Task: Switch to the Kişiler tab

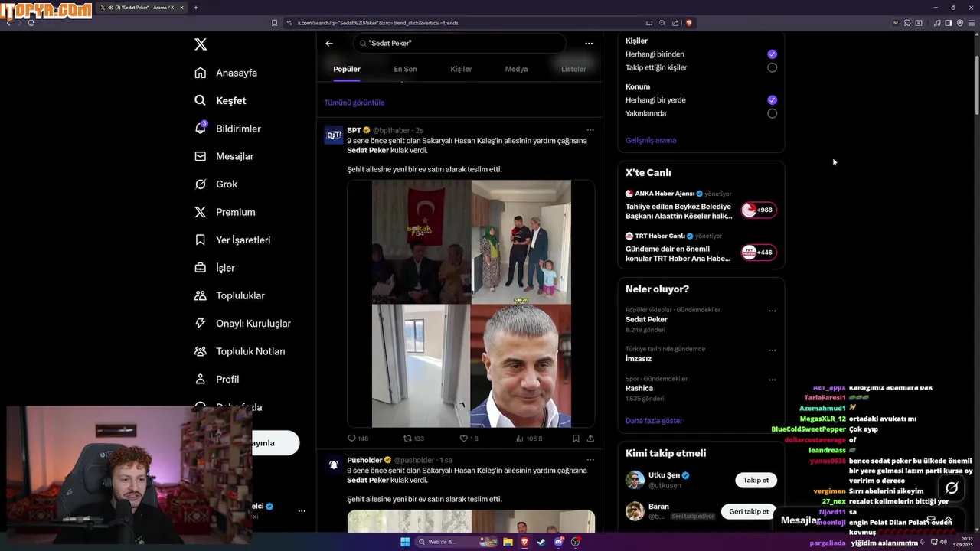Action: 461,69
